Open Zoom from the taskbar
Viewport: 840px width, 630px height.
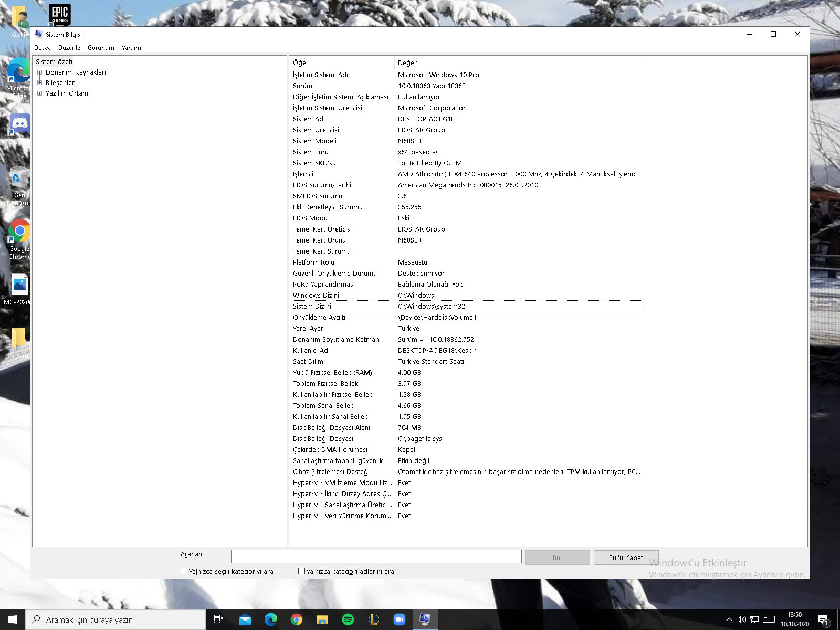point(400,619)
